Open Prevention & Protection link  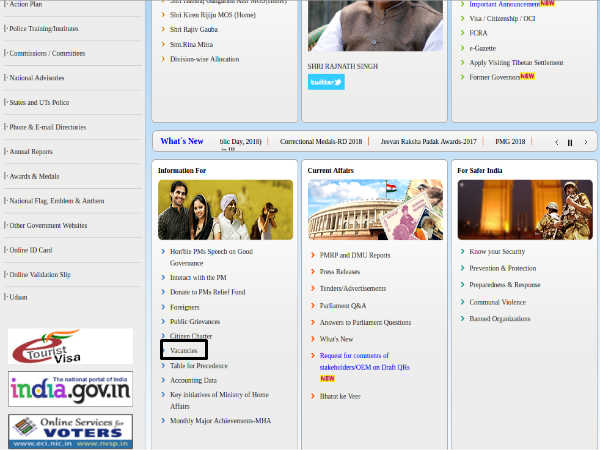click(502, 268)
